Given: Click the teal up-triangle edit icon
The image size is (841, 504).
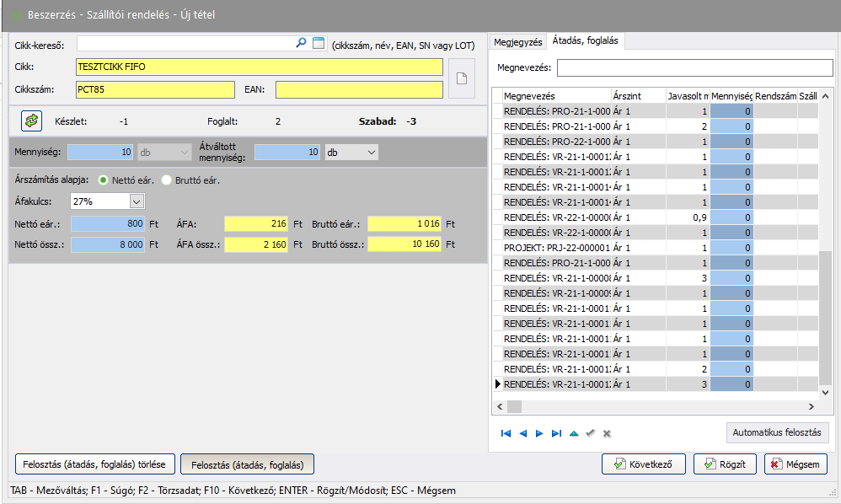Looking at the screenshot, I should point(574,433).
